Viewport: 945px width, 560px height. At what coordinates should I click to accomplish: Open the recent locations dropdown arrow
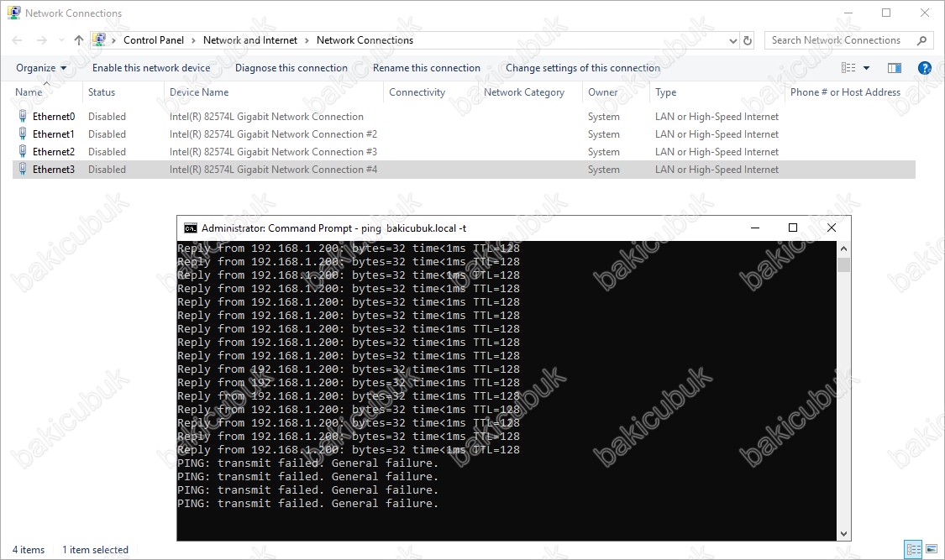[60, 40]
